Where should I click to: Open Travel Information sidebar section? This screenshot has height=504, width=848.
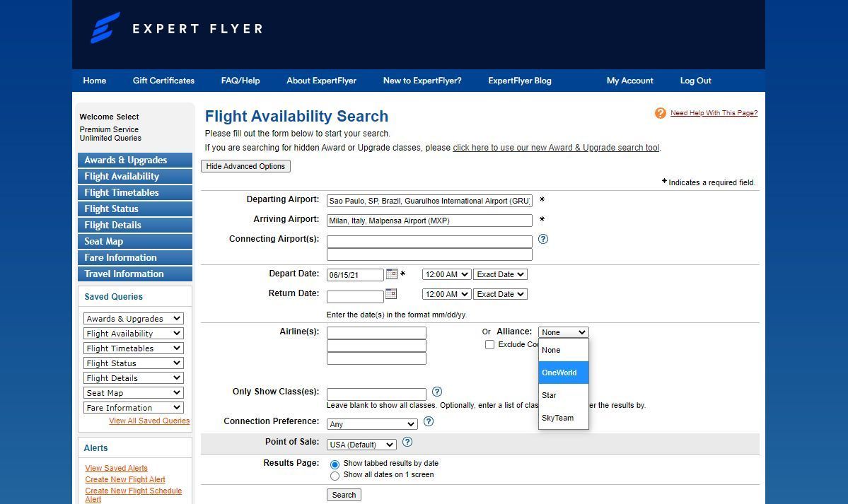(x=135, y=274)
